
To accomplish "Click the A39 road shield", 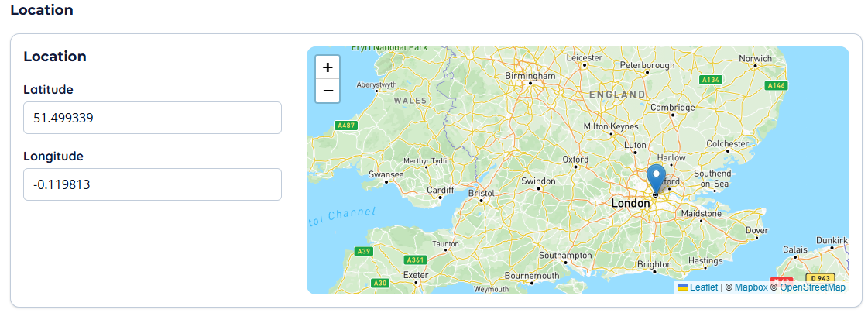I will pos(363,251).
